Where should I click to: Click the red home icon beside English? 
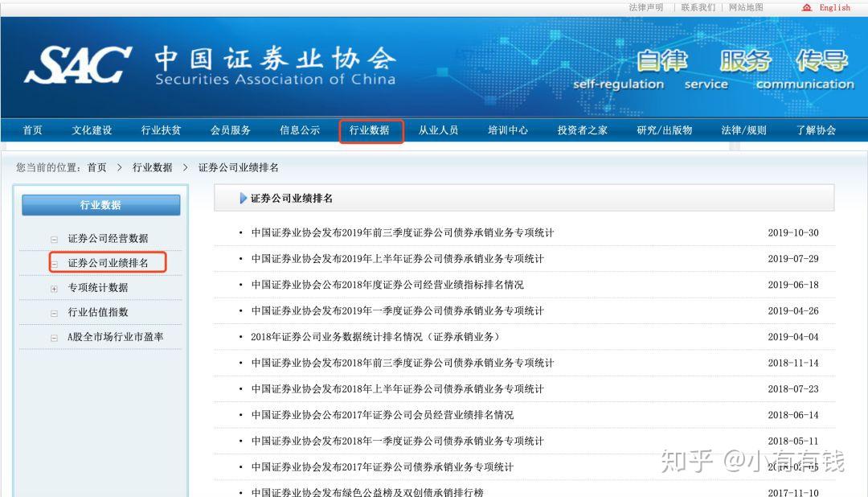click(x=807, y=7)
